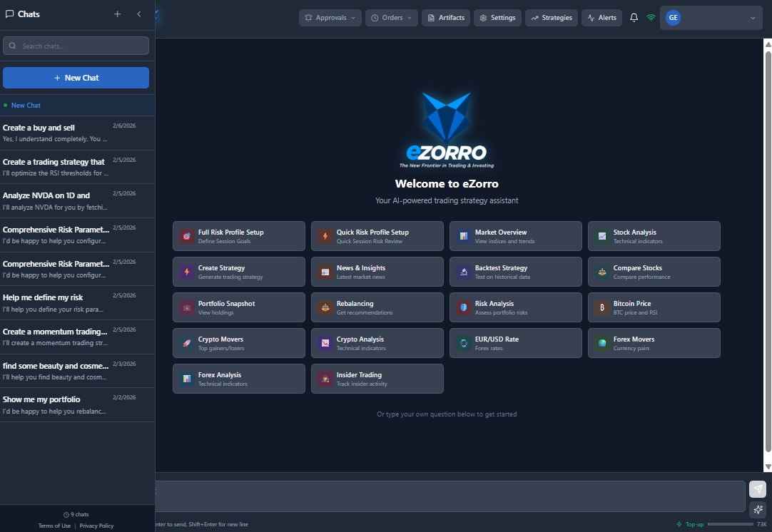The image size is (772, 532).
Task: Open Privacy Policy link
Action: pyautogui.click(x=96, y=526)
